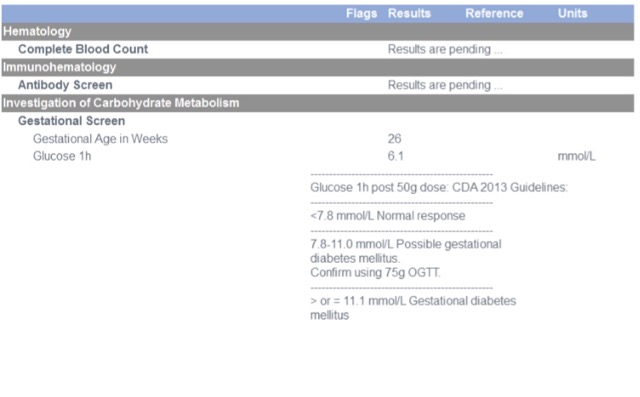Click the Glucose 1h test label
The width and height of the screenshot is (640, 397).
62,156
